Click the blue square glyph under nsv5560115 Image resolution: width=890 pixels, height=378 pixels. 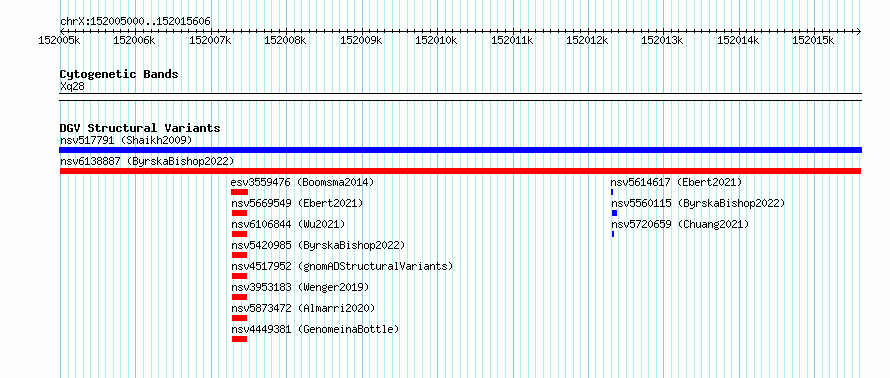point(614,213)
